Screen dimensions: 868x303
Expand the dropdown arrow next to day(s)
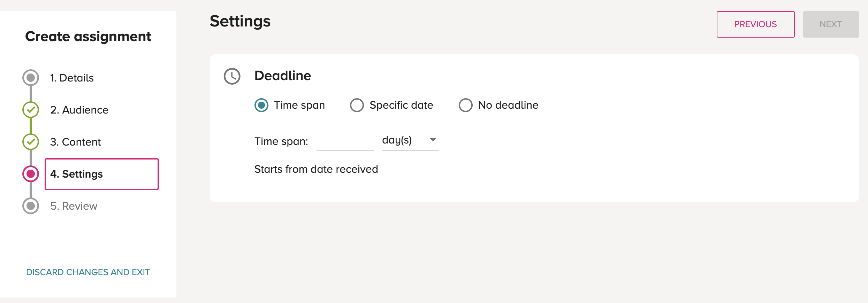[433, 140]
